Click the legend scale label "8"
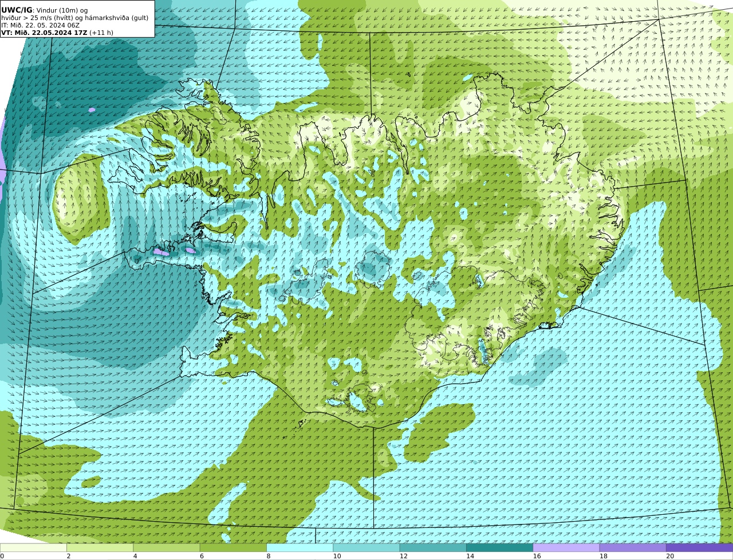 pyautogui.click(x=269, y=556)
